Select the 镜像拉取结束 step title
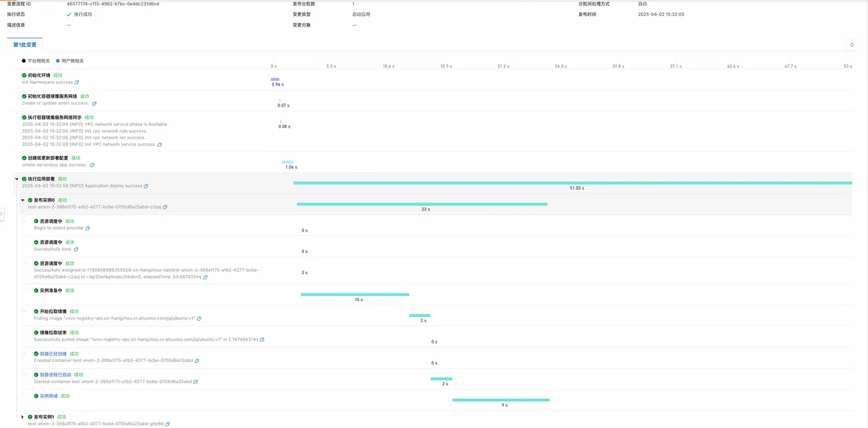 (53, 333)
